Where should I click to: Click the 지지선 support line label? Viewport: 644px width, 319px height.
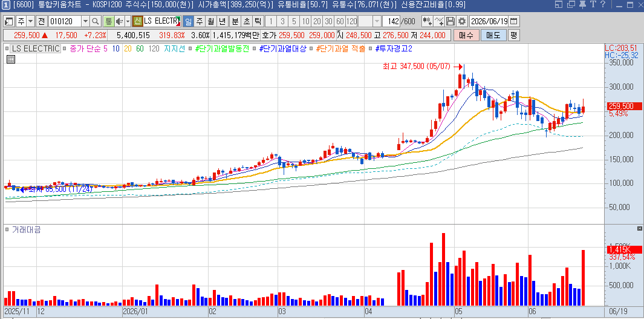click(x=175, y=48)
